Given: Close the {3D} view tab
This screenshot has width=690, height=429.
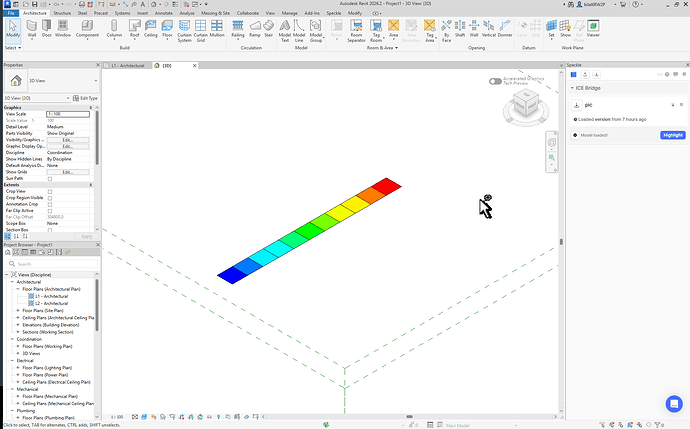Looking at the screenshot, I should (195, 66).
